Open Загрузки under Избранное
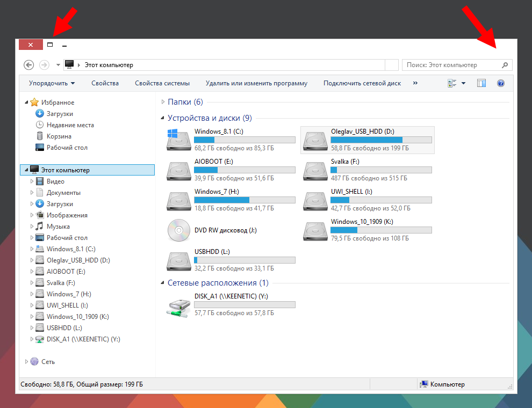The image size is (532, 408). [60, 113]
